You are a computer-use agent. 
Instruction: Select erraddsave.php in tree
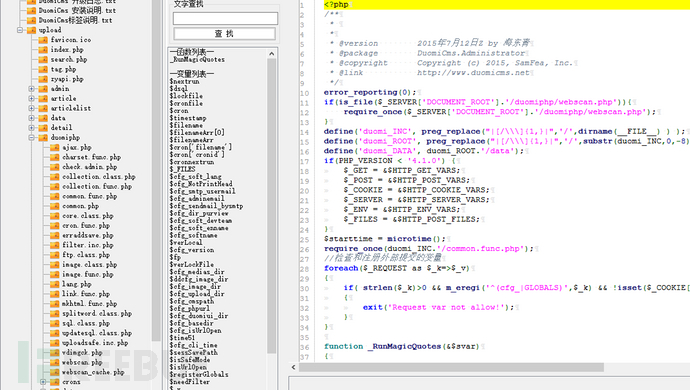click(x=88, y=235)
